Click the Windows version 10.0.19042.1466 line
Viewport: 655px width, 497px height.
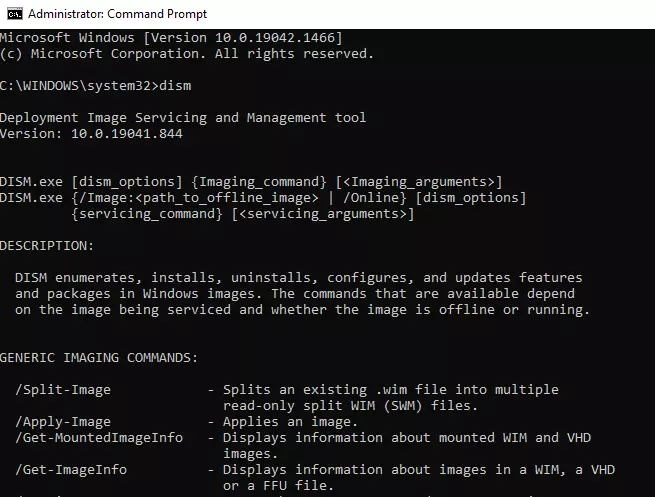point(171,38)
